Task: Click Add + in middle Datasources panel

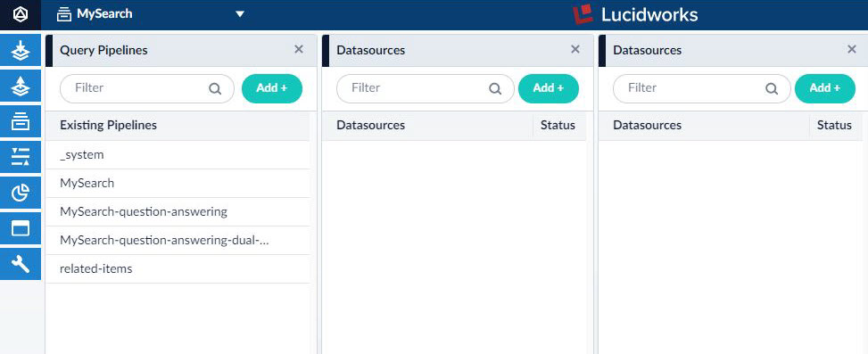Action: [548, 88]
